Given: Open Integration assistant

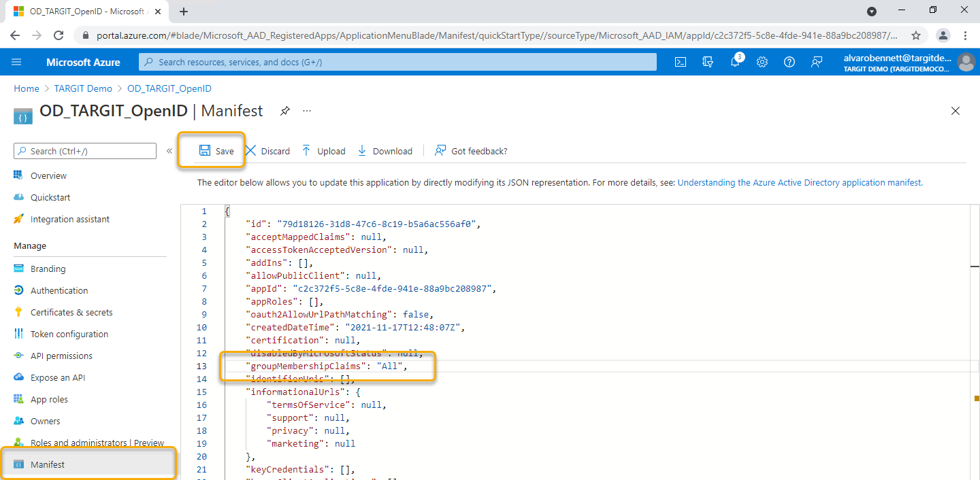Looking at the screenshot, I should point(70,219).
